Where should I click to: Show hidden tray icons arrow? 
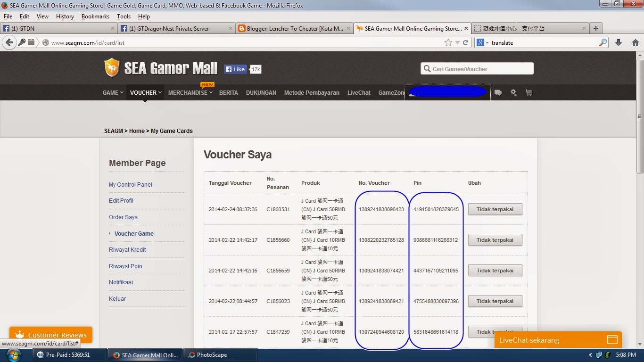tap(590, 355)
